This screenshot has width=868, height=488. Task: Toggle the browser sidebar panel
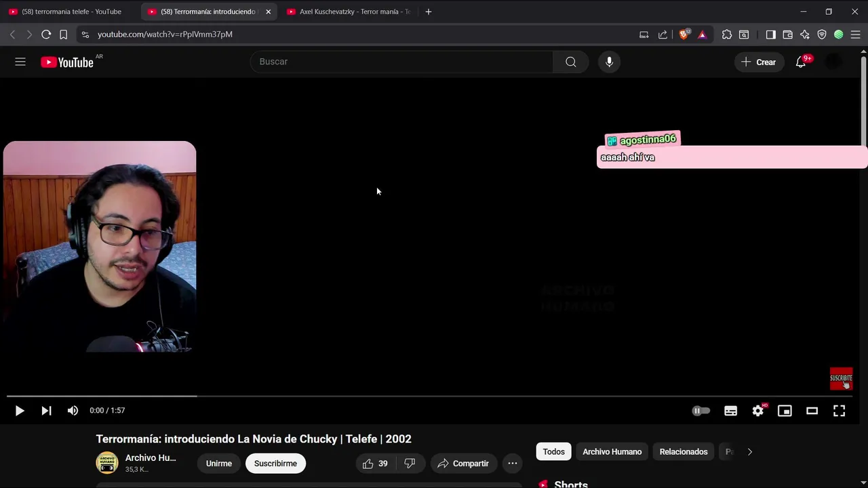(771, 35)
